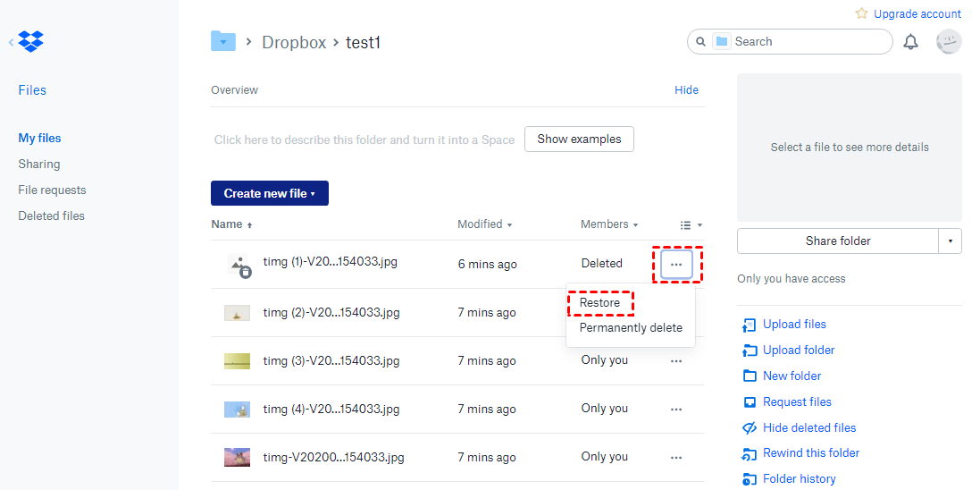
Task: Choose Restore from context menu
Action: click(600, 303)
